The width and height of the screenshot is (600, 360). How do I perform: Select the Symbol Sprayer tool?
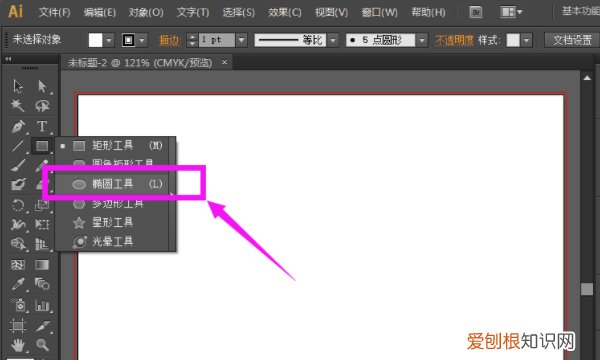pos(18,305)
